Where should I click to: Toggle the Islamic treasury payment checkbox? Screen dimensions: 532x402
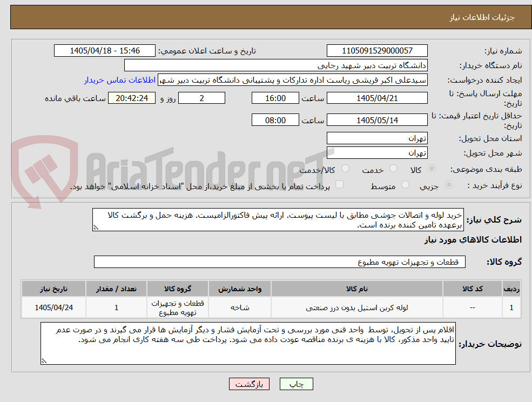339,185
